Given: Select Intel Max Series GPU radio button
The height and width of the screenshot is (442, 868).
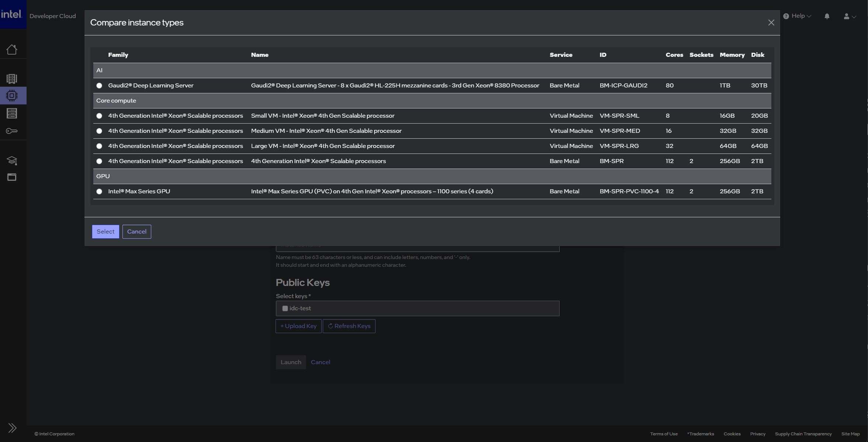Looking at the screenshot, I should pos(99,191).
